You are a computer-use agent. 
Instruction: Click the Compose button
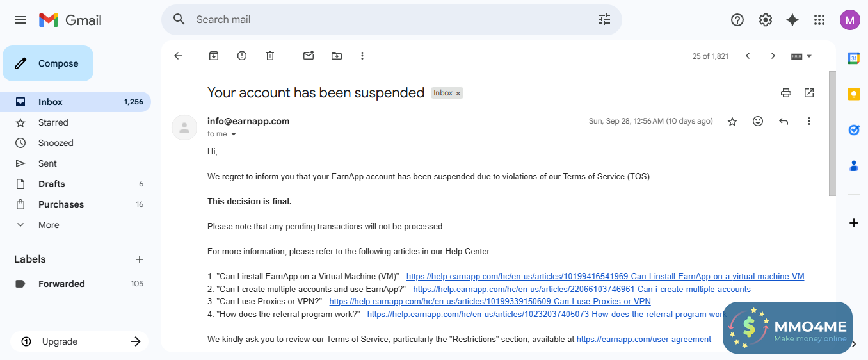[48, 63]
